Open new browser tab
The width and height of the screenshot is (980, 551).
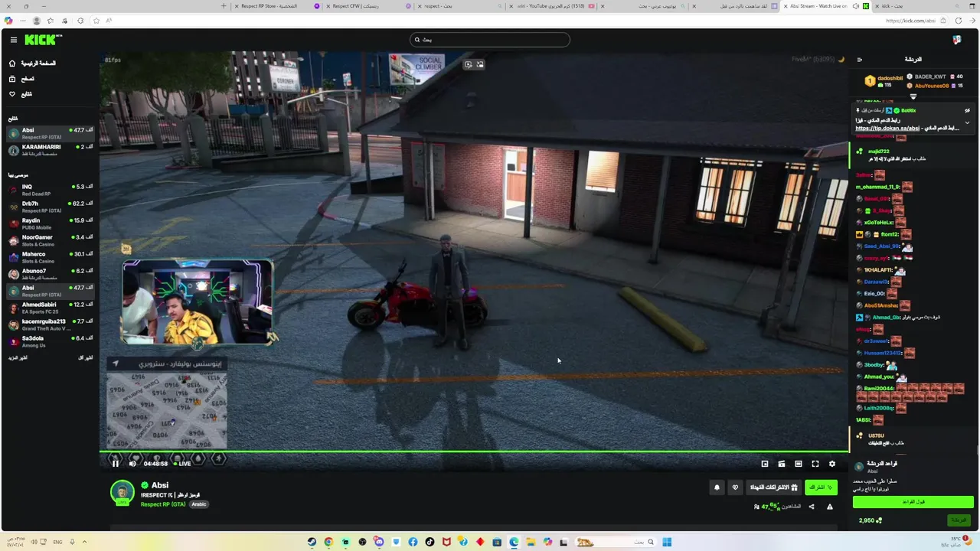click(224, 6)
